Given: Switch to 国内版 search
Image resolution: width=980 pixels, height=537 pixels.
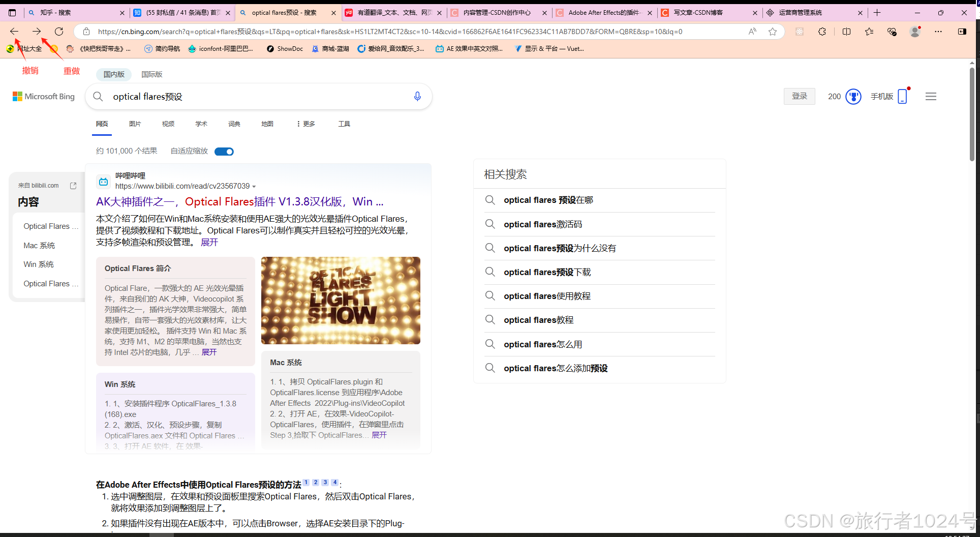Looking at the screenshot, I should pos(114,74).
